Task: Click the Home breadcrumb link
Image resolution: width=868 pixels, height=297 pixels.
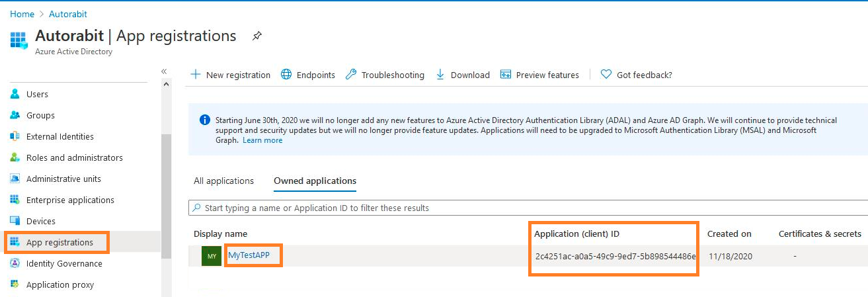Action: (22, 14)
